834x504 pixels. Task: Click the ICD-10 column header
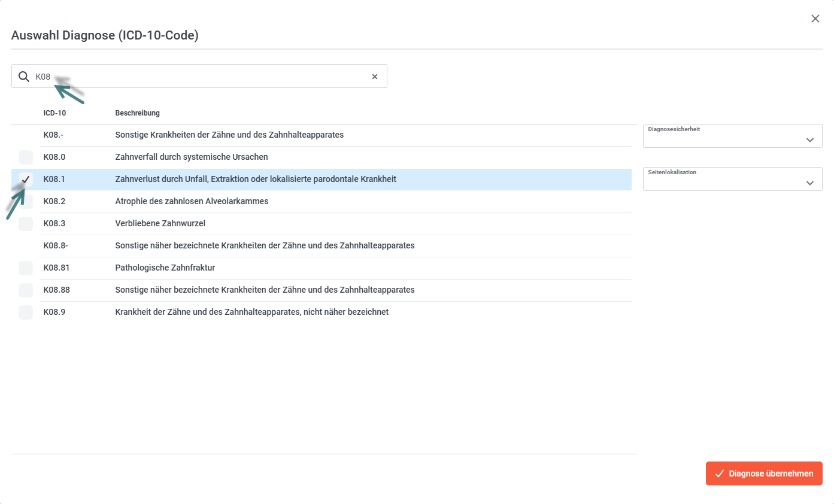[x=54, y=113]
